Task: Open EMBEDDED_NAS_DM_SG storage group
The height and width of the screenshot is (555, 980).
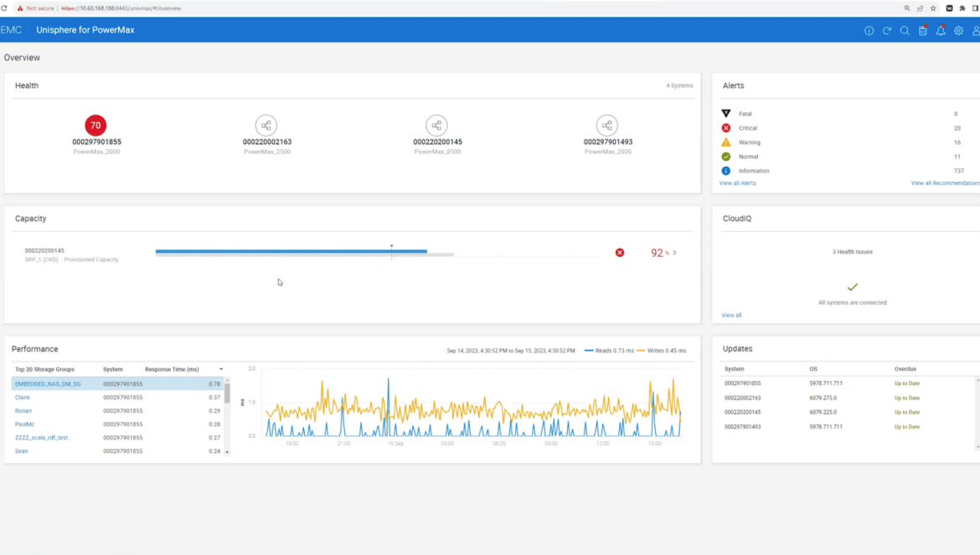Action: (x=48, y=384)
